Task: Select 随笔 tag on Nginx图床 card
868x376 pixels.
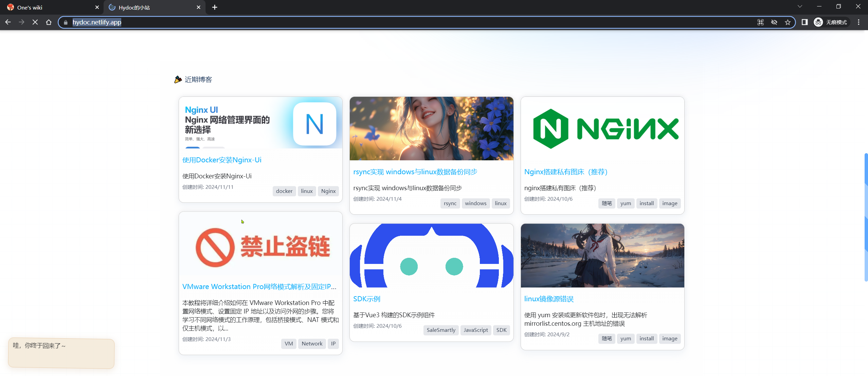Action: tap(607, 203)
